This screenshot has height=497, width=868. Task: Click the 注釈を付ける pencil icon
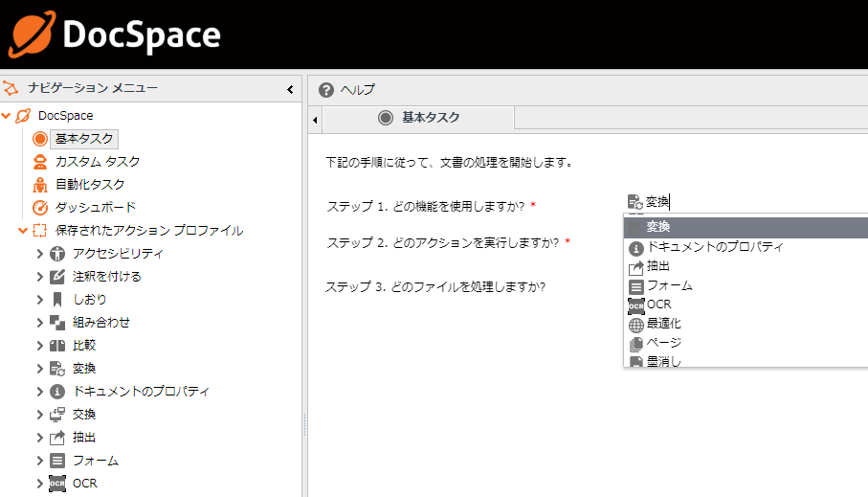tap(57, 277)
